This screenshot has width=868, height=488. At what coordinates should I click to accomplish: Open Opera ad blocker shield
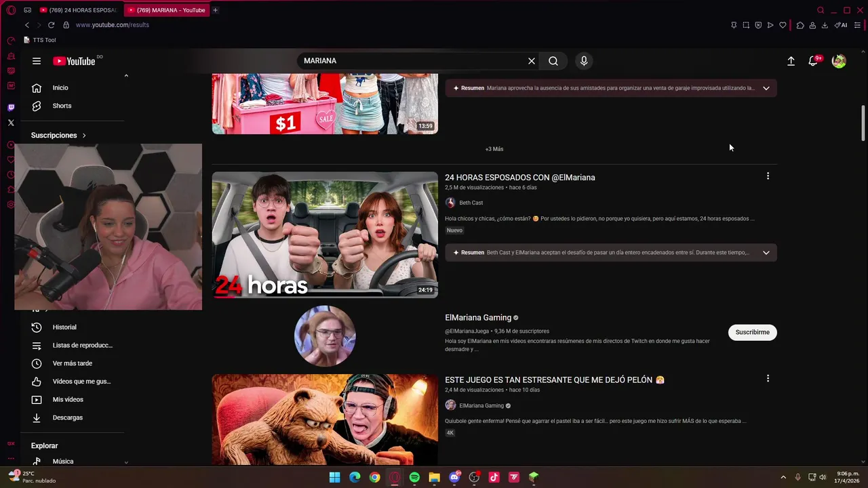(x=758, y=25)
